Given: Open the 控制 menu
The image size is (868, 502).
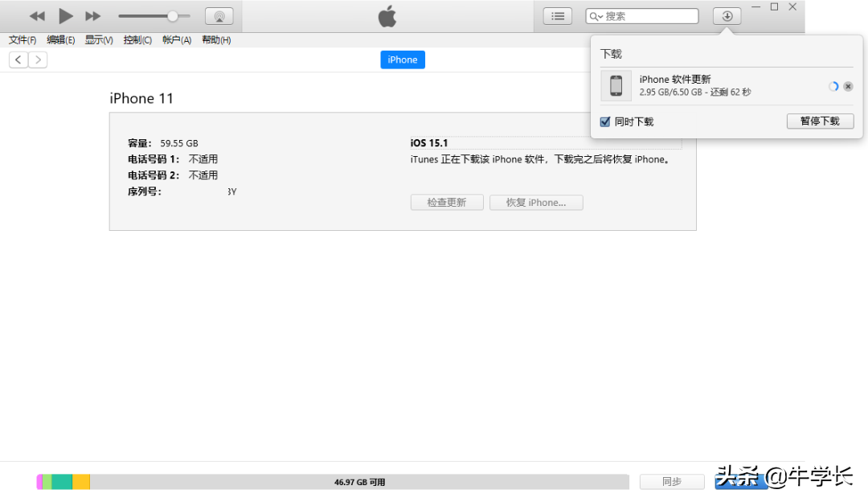Looking at the screenshot, I should click(x=137, y=39).
